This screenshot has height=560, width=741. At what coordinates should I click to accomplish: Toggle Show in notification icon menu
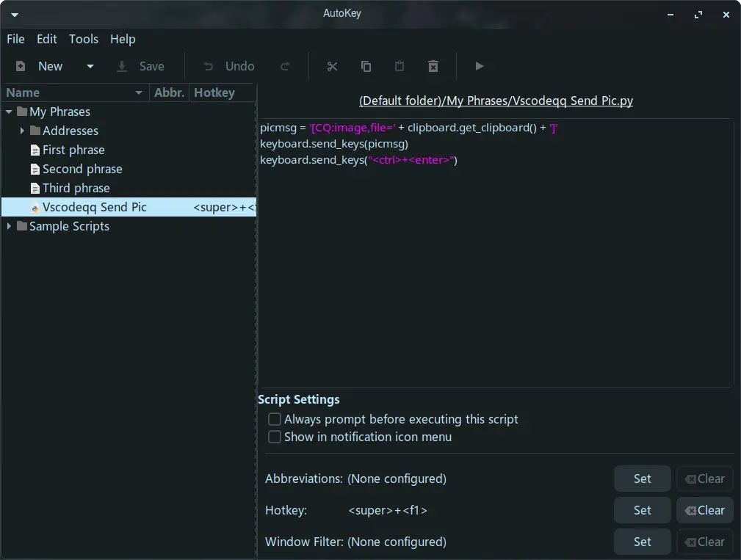click(x=275, y=437)
